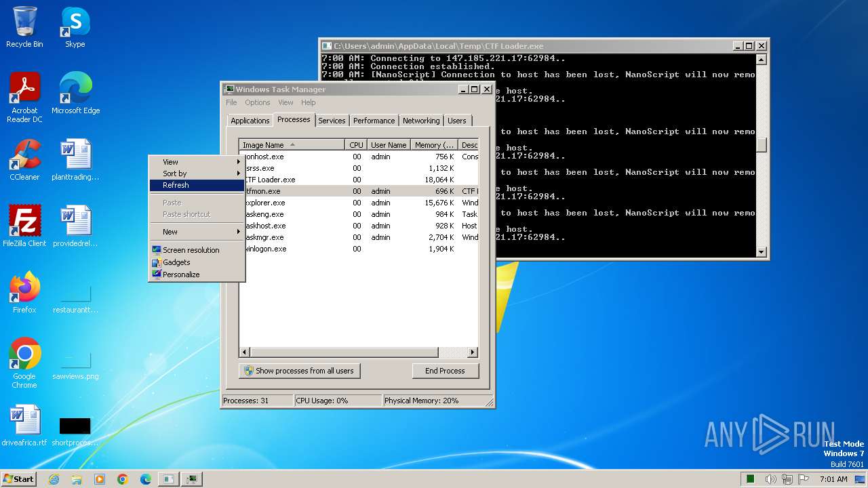
Task: Open Task Manager Help menu
Action: click(309, 102)
